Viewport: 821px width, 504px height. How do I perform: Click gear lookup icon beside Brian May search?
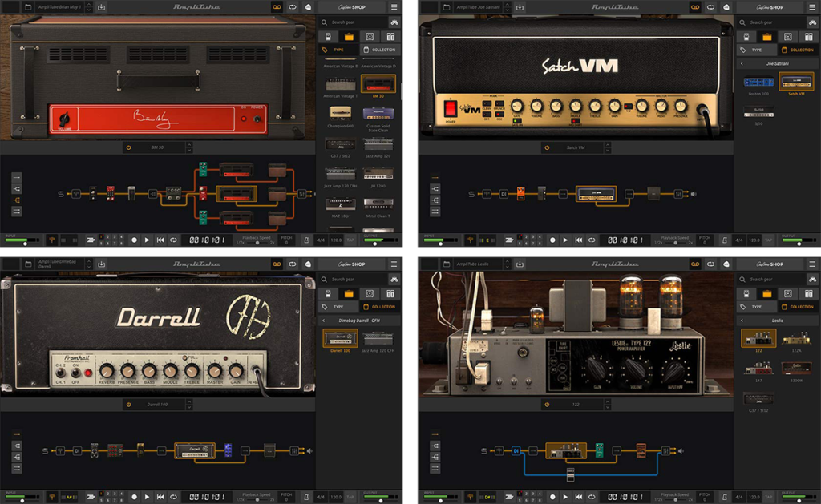394,22
